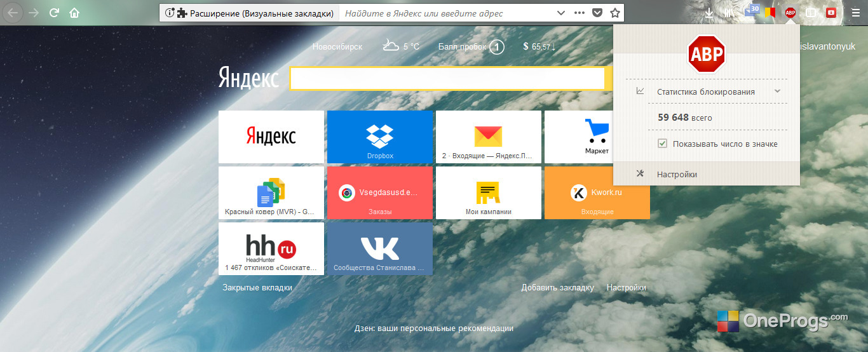Go forward with the forward arrow

click(x=34, y=13)
